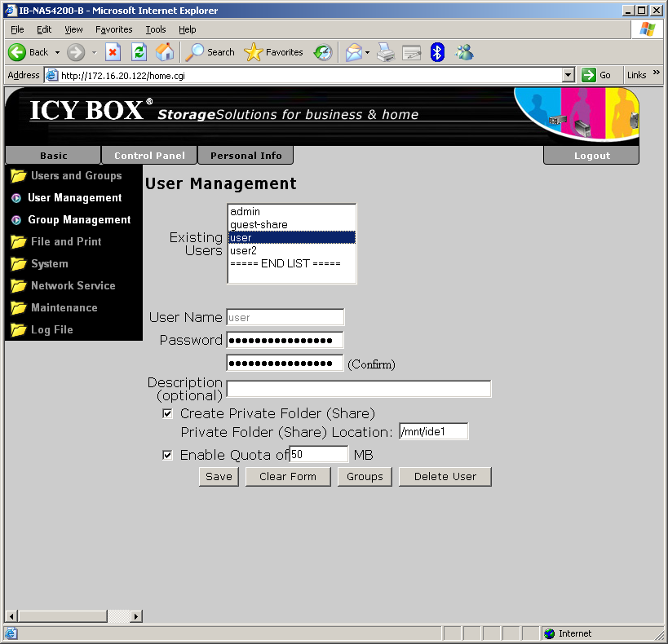The image size is (668, 644).
Task: Switch to the Personal Info tab
Action: [x=246, y=156]
